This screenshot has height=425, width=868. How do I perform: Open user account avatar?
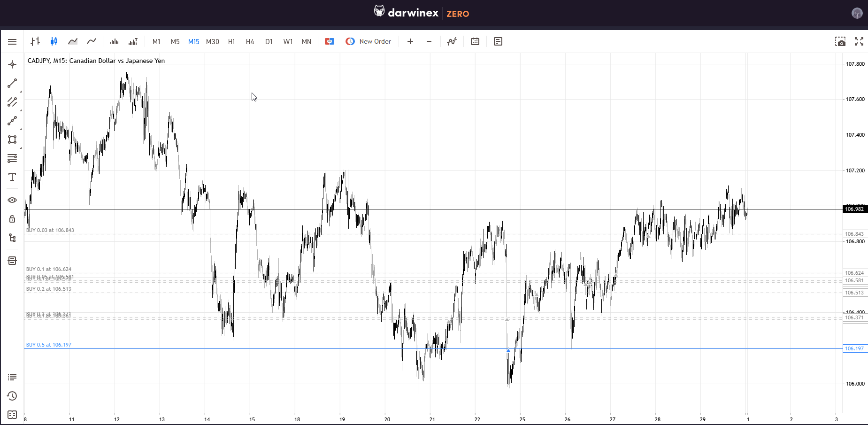[857, 13]
